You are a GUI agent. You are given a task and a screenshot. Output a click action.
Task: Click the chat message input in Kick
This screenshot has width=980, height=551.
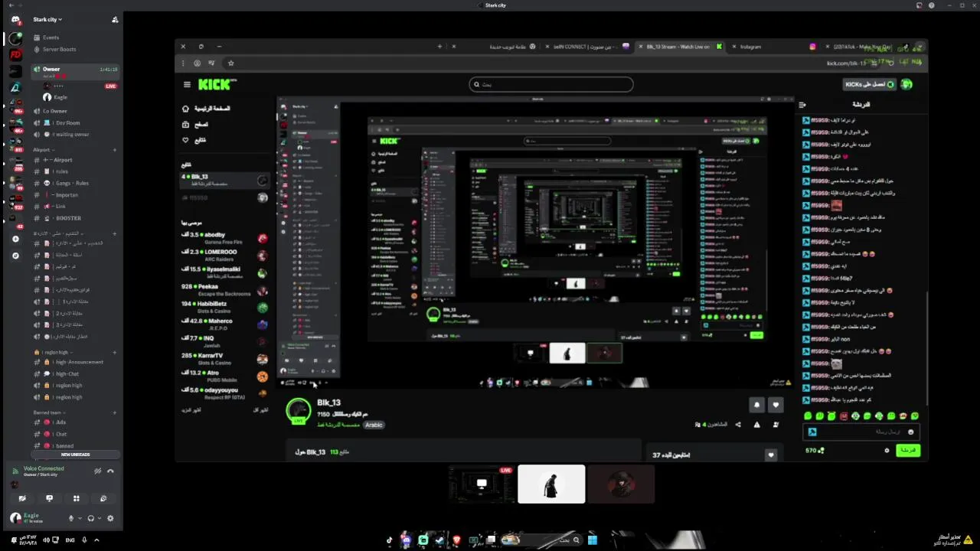[x=861, y=432]
